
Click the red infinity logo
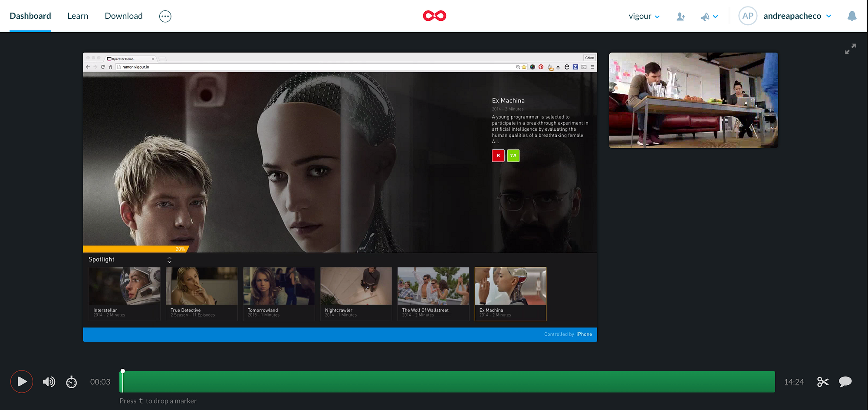point(434,16)
